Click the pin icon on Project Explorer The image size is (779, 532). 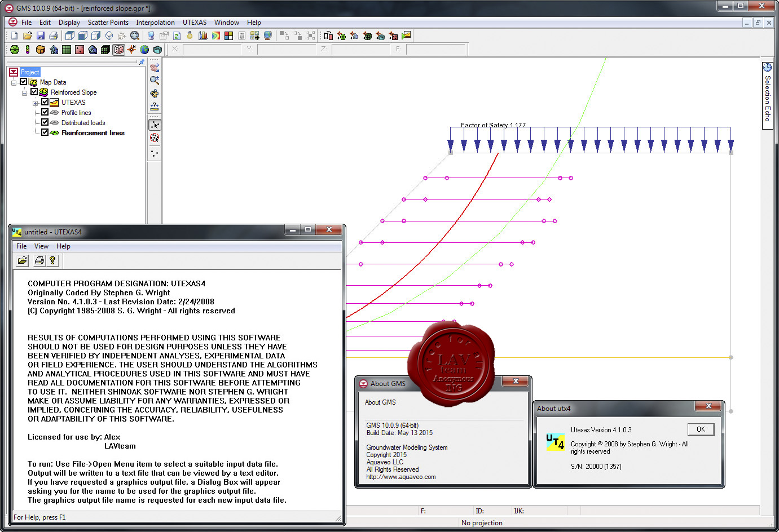[142, 62]
